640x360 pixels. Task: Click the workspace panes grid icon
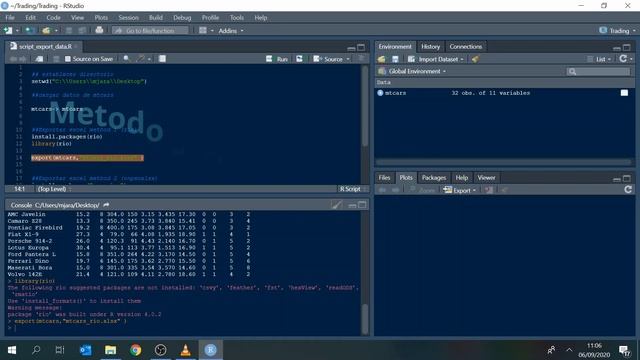click(203, 31)
